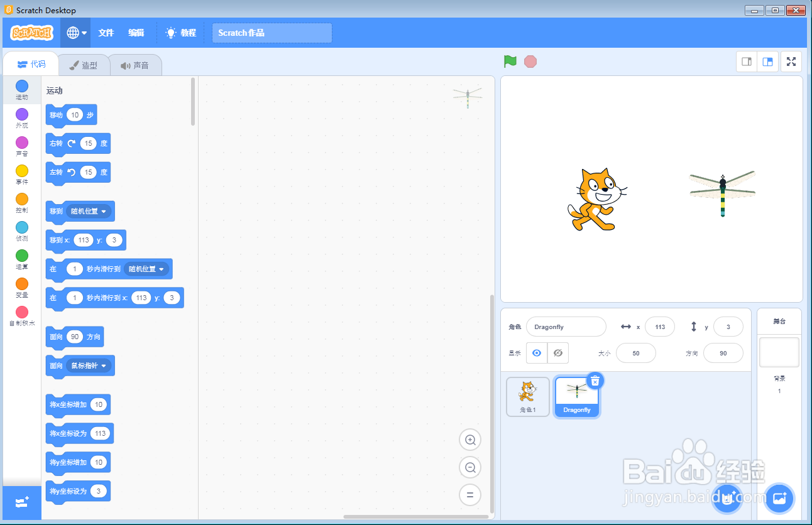
Task: Select the 运算 block category
Action: click(x=22, y=259)
